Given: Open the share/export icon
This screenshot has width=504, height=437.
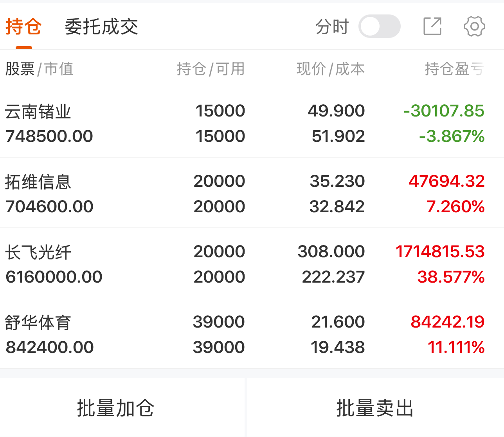Looking at the screenshot, I should coord(432,26).
